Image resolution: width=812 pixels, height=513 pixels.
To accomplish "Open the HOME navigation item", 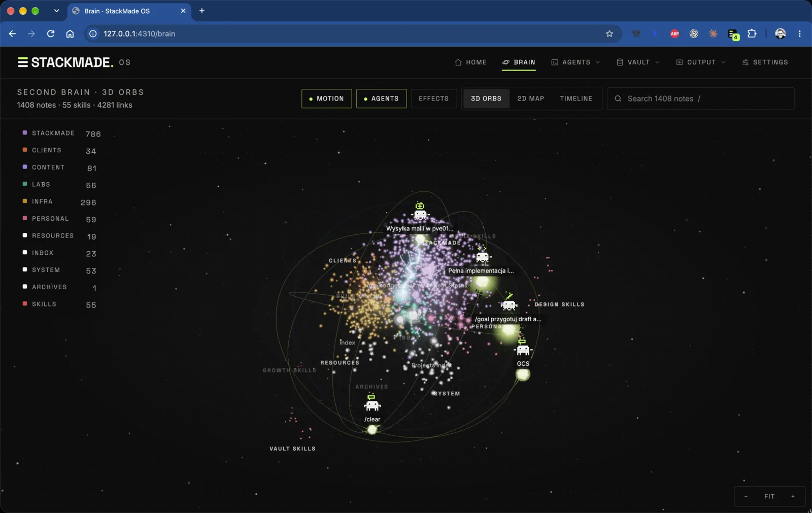I will [470, 62].
